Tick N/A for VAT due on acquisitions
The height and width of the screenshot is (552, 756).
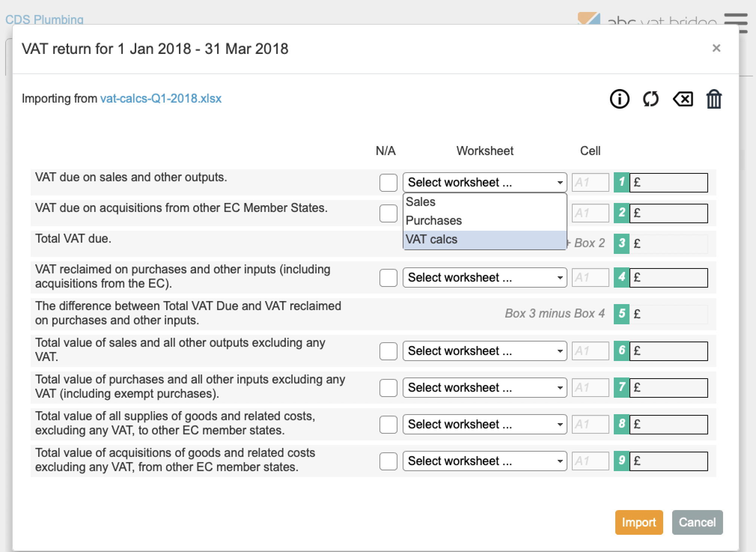[388, 213]
